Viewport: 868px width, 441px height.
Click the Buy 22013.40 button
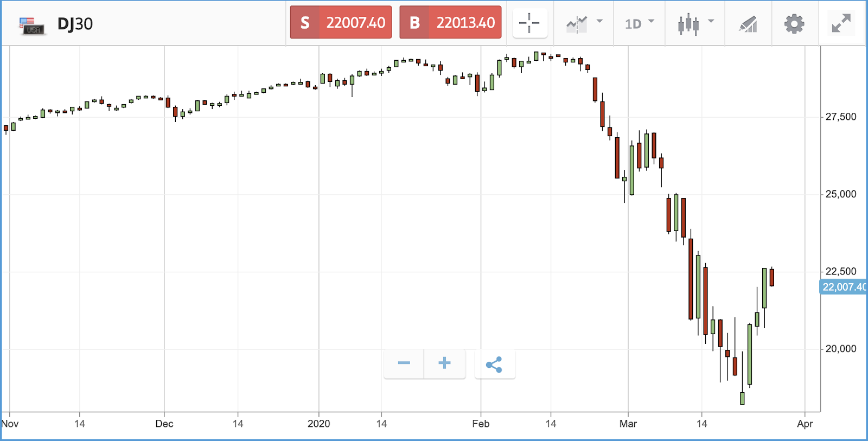[450, 22]
